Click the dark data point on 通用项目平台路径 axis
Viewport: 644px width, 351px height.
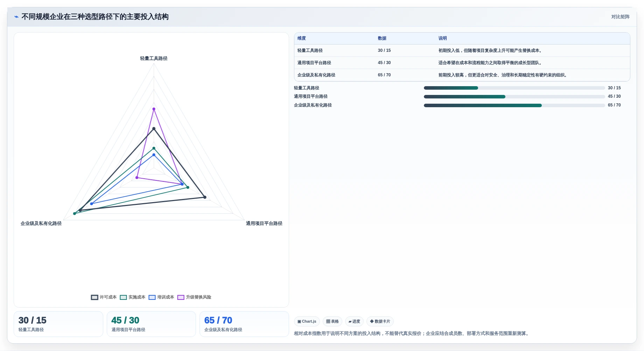click(205, 197)
